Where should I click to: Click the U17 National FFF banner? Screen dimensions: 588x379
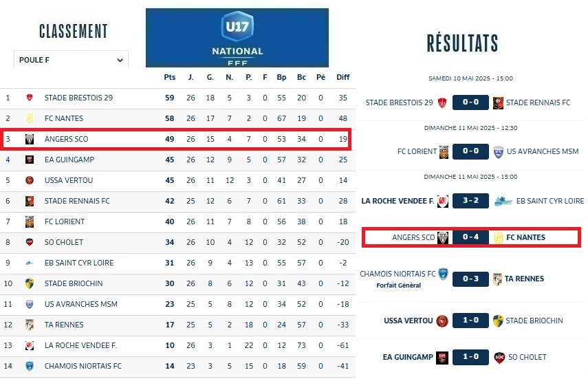point(237,38)
